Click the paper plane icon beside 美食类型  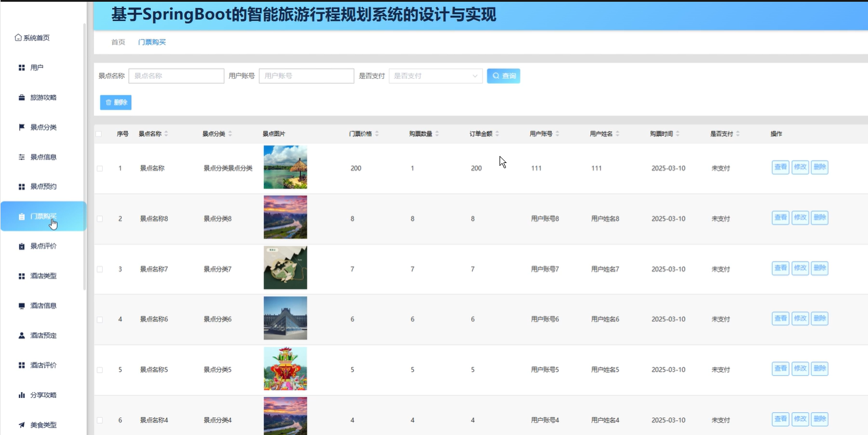[x=21, y=425]
